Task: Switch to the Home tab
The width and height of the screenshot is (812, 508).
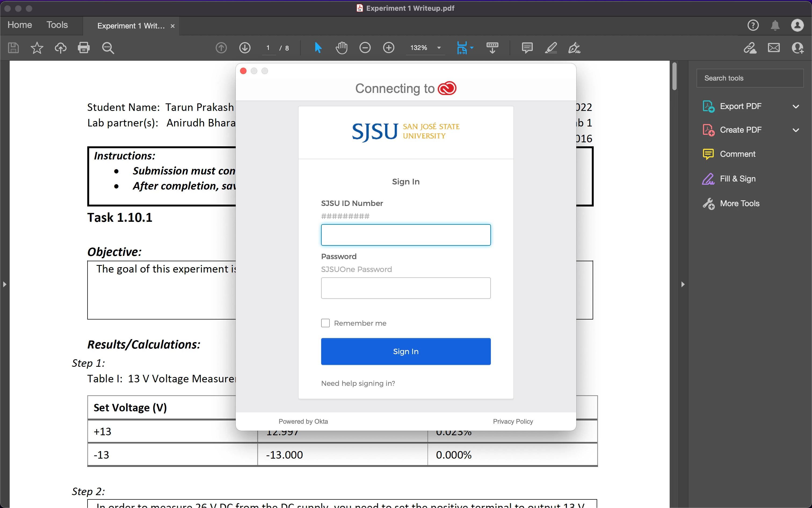Action: [x=20, y=25]
